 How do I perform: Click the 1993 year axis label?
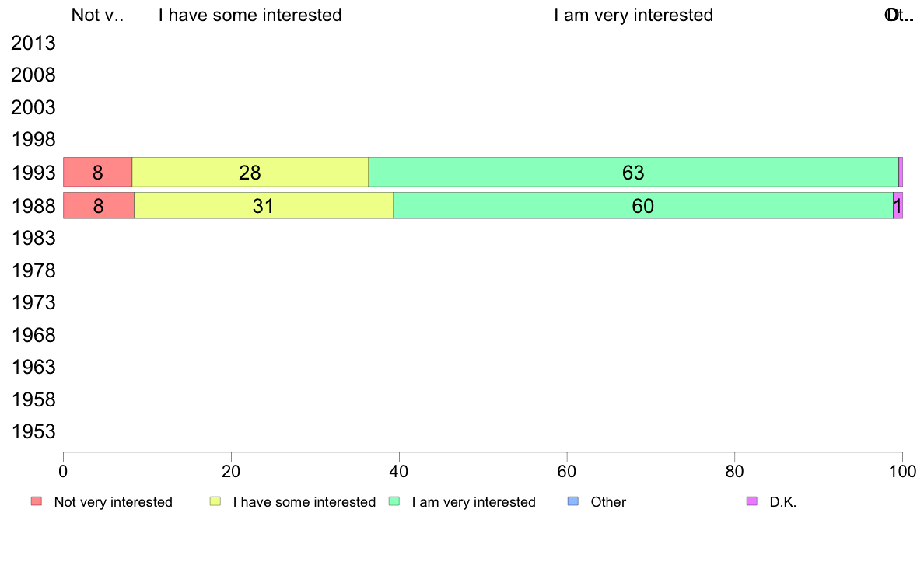click(33, 173)
